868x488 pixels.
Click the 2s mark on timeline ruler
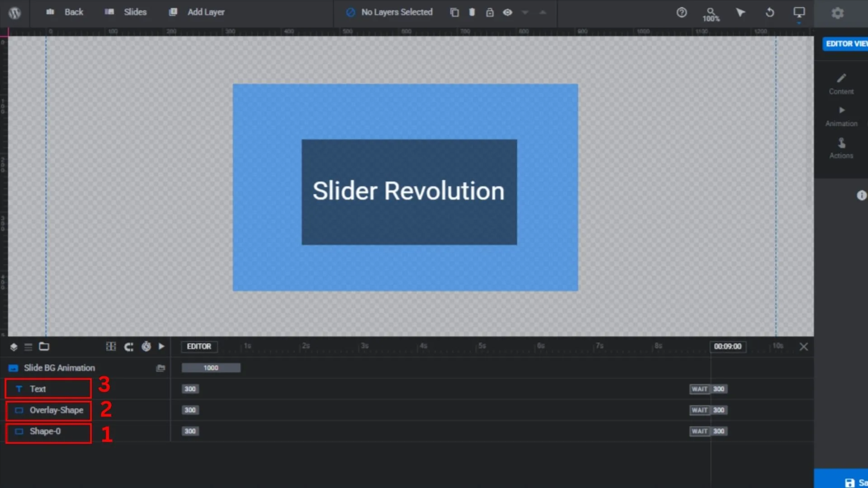[x=306, y=346]
